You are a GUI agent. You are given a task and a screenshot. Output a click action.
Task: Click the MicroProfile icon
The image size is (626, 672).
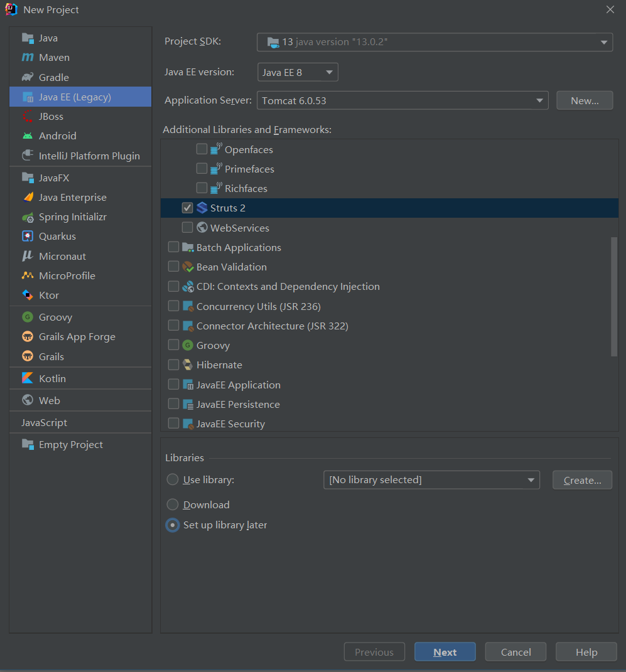coord(28,275)
